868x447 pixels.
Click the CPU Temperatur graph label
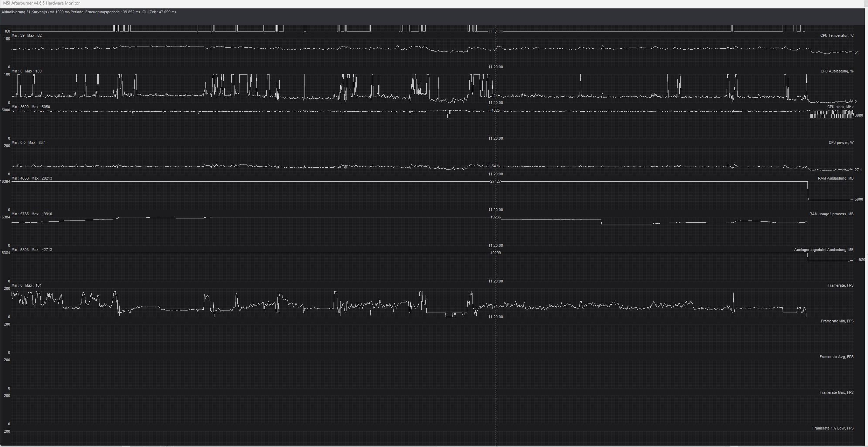836,35
